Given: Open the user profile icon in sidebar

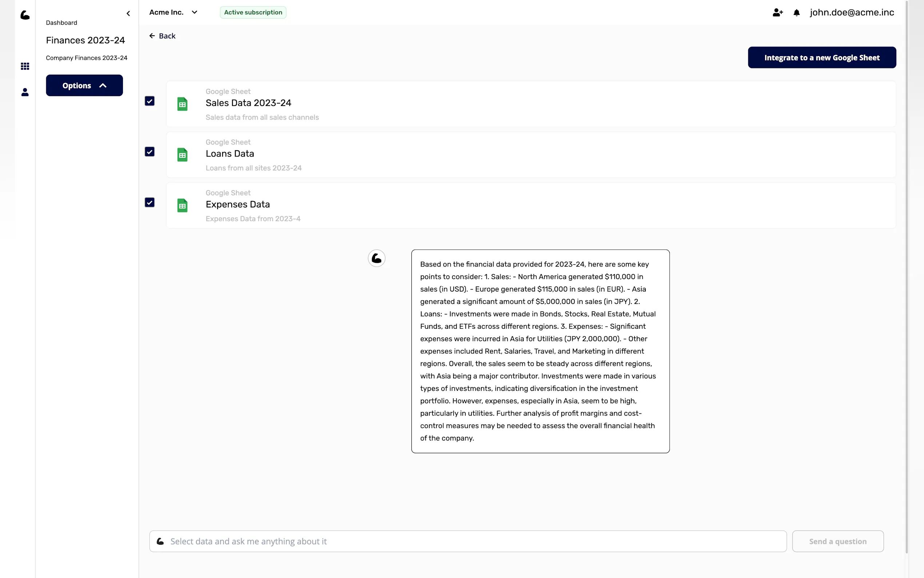Looking at the screenshot, I should pyautogui.click(x=25, y=92).
